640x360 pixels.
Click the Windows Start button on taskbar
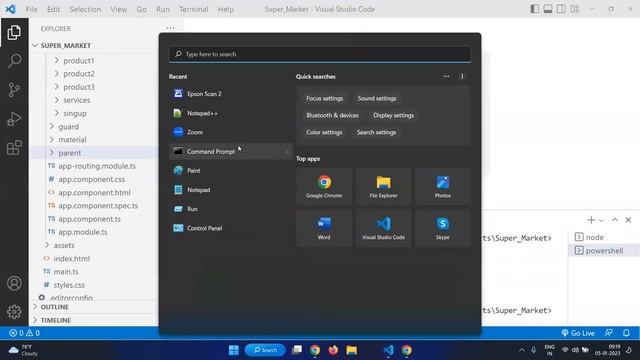[234, 350]
